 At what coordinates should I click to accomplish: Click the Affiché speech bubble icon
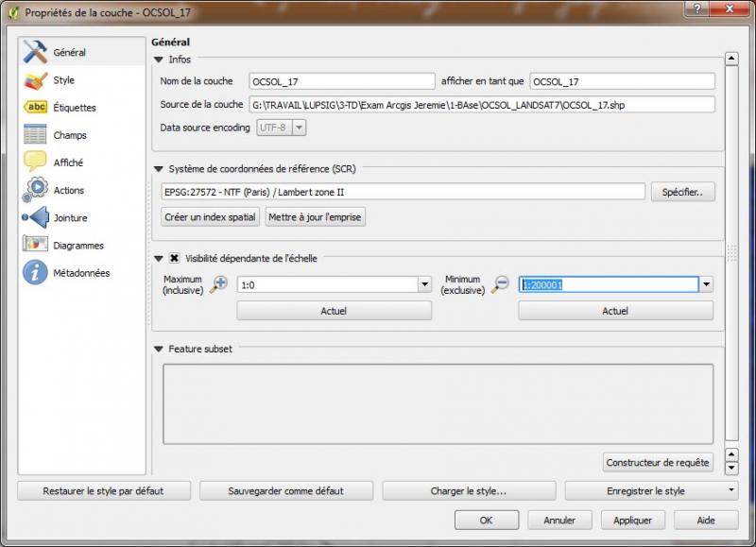tap(36, 162)
